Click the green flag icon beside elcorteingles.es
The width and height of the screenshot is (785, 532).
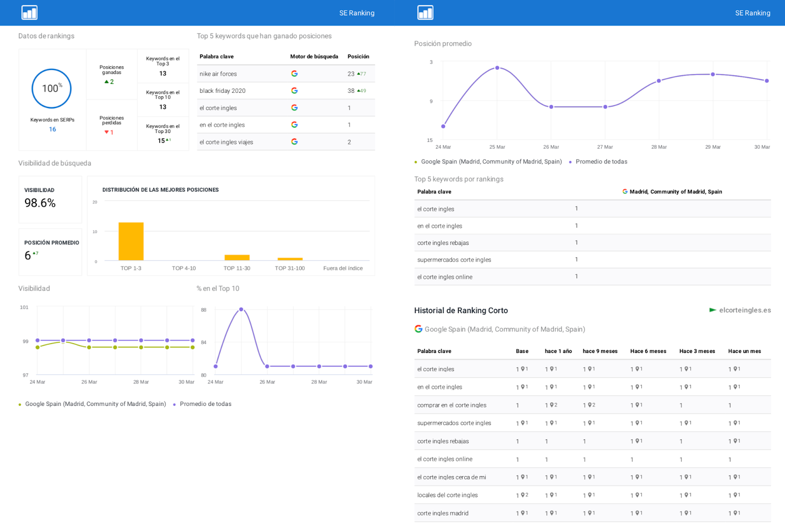coord(713,310)
